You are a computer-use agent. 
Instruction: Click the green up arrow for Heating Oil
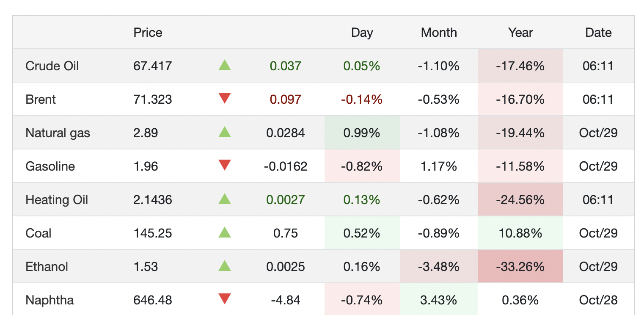tap(225, 199)
